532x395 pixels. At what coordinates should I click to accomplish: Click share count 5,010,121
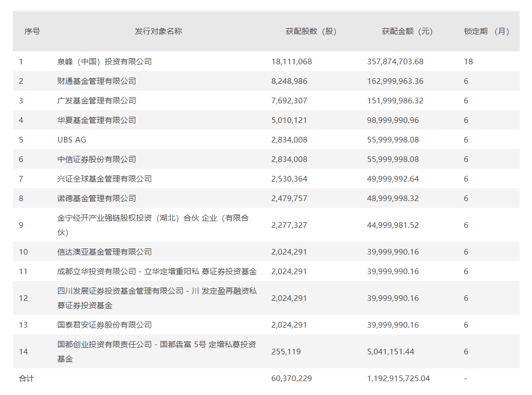tap(289, 120)
